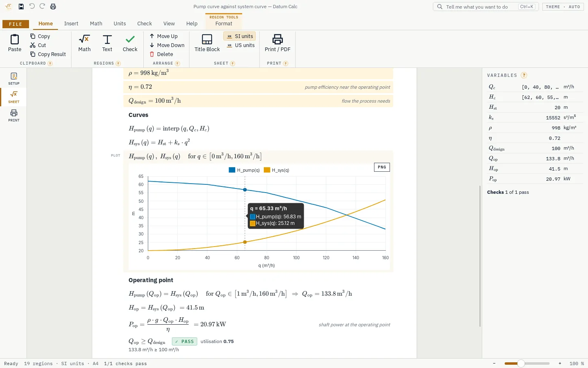Click the Undo arrow icon
Screen dimensions: 588x368
32,7
